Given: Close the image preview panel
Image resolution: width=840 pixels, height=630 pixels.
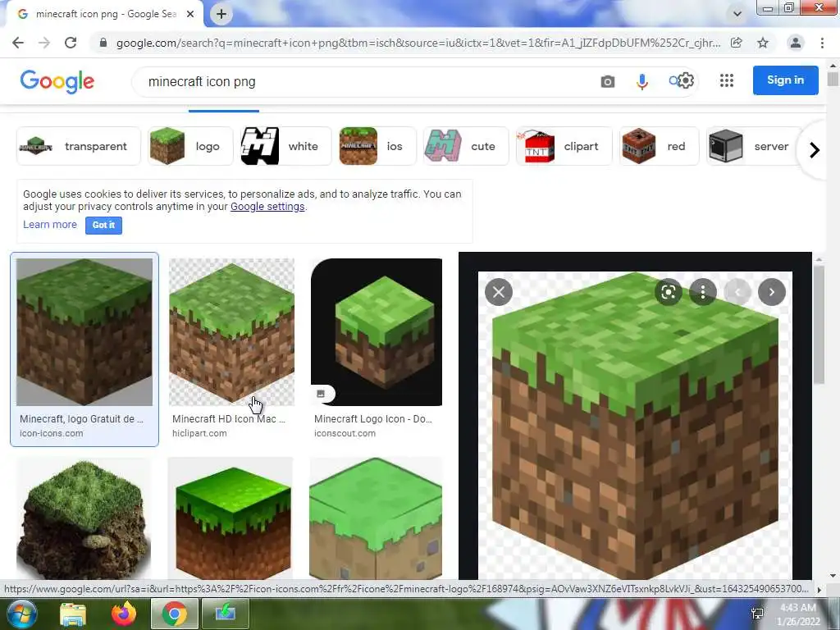Looking at the screenshot, I should (x=499, y=292).
